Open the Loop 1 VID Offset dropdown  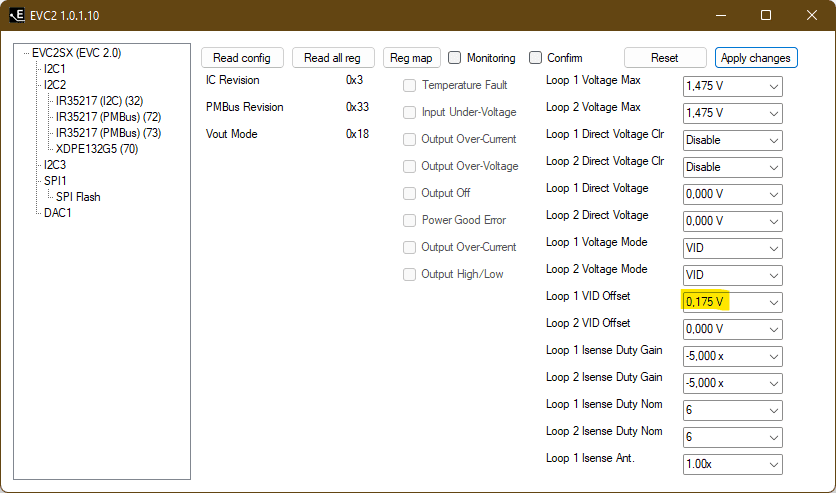pyautogui.click(x=732, y=302)
